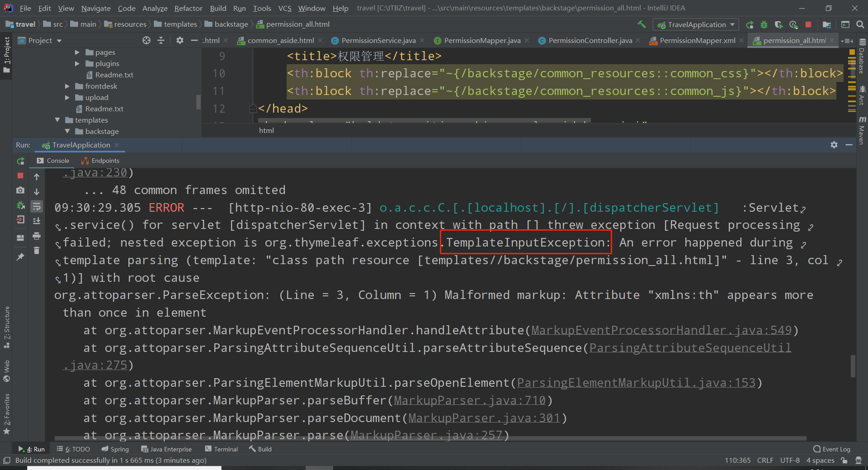Stop the app via top toolbar
Image resolution: width=868 pixels, height=470 pixels.
[x=808, y=24]
